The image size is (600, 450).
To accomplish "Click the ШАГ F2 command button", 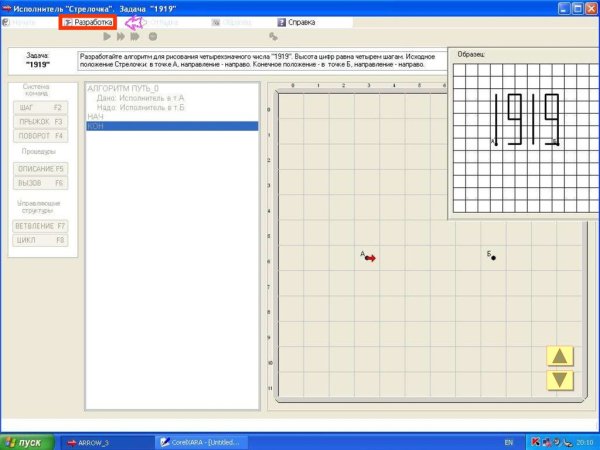I will [x=40, y=106].
